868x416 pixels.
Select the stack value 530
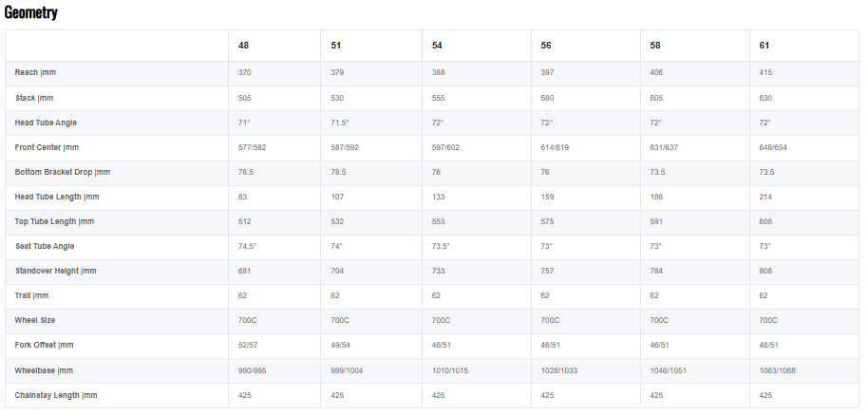click(339, 98)
